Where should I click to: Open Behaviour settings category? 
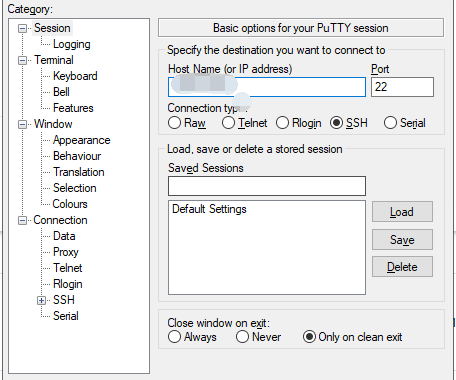point(77,156)
